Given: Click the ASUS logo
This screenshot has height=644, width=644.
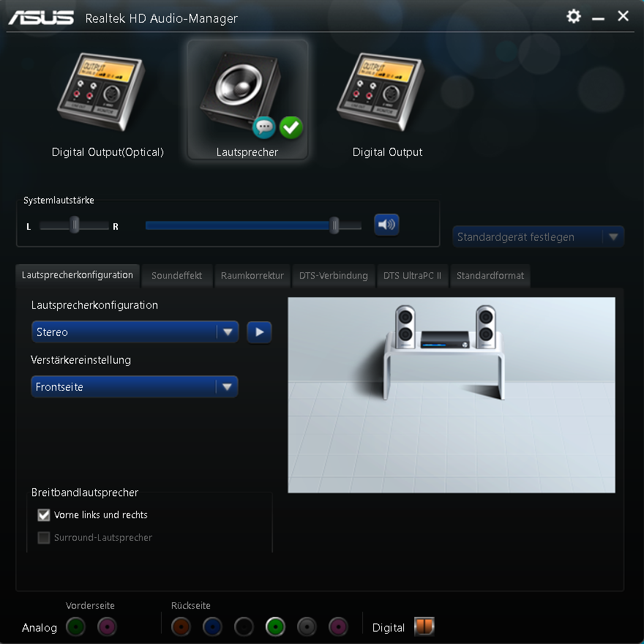Looking at the screenshot, I should pyautogui.click(x=41, y=18).
